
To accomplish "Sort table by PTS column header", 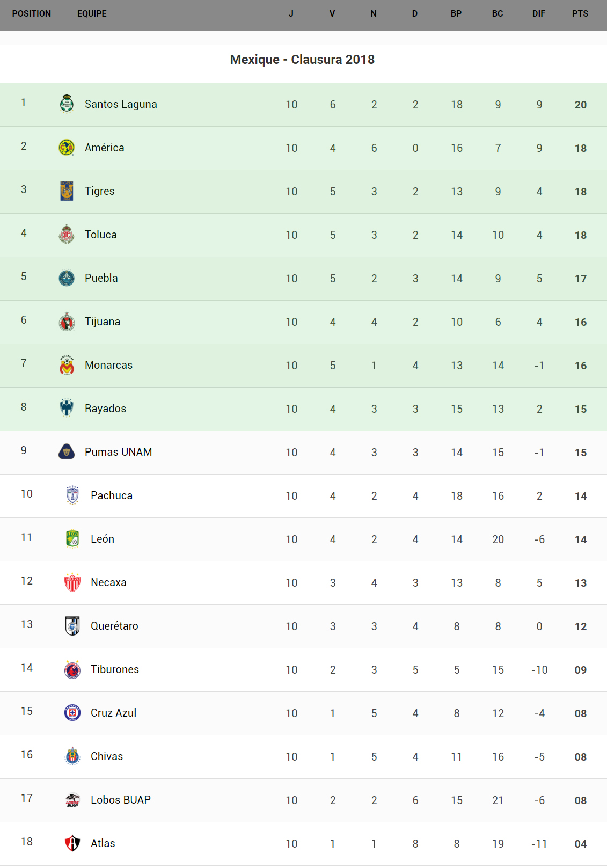I will pyautogui.click(x=580, y=14).
